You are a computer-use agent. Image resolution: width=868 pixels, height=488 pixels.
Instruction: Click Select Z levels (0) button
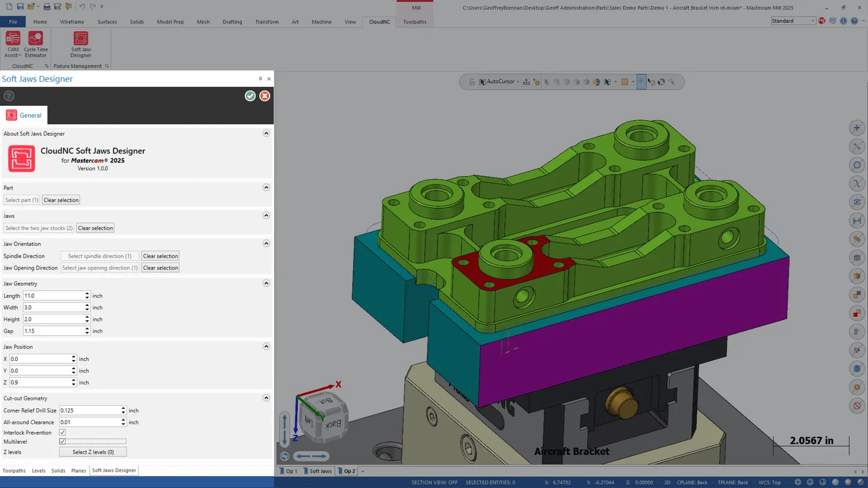(93, 452)
